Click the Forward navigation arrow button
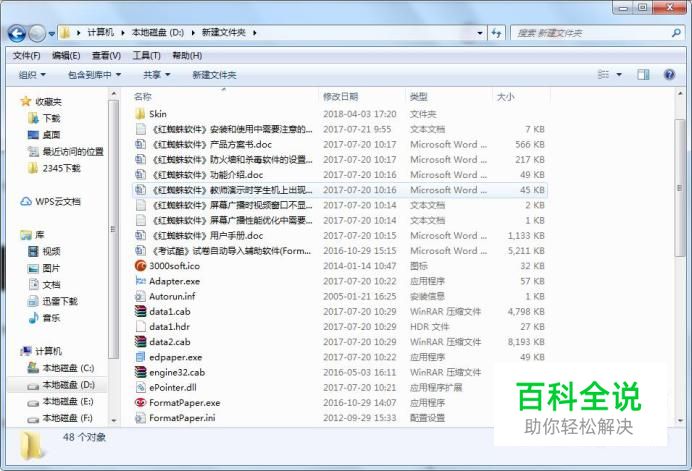This screenshot has width=692, height=471. click(37, 33)
